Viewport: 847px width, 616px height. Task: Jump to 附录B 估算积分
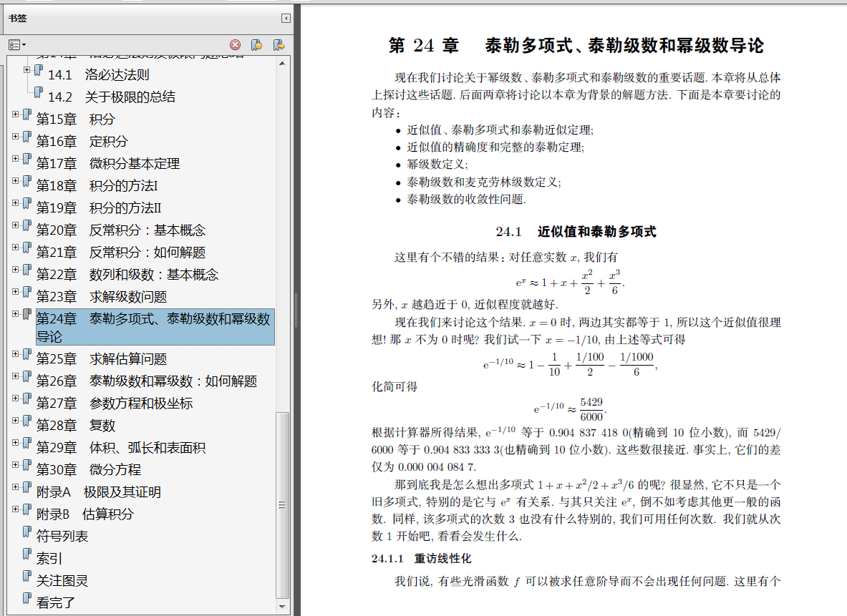click(84, 514)
